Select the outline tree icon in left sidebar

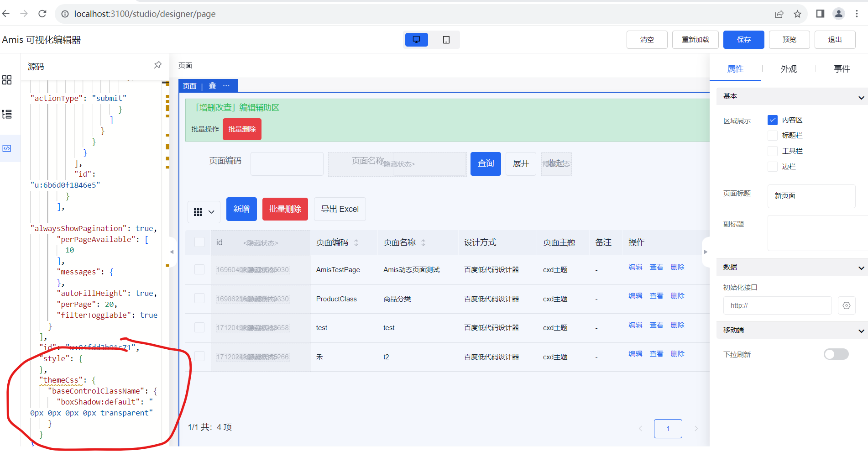point(7,114)
